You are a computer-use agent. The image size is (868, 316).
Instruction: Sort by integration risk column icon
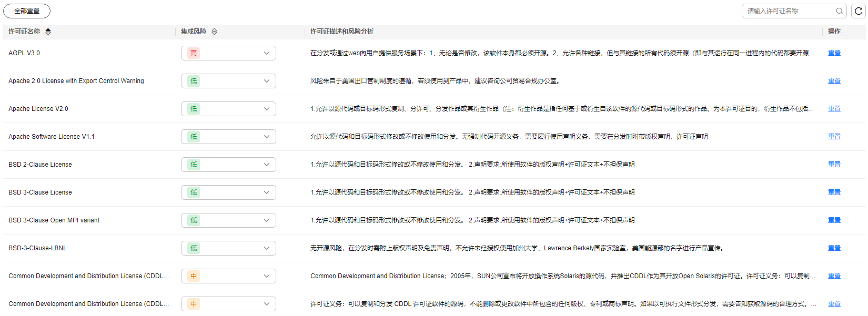[x=214, y=32]
